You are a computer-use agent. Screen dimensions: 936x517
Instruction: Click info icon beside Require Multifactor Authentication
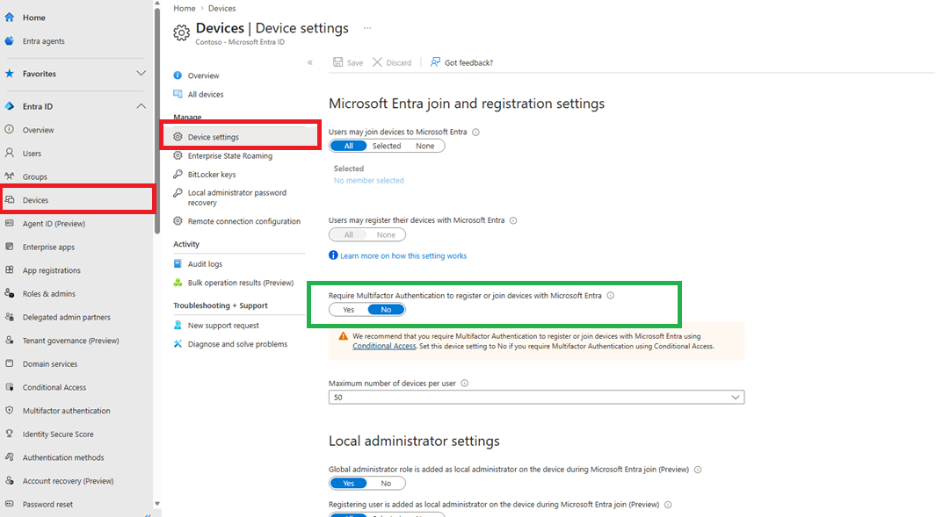pos(611,296)
